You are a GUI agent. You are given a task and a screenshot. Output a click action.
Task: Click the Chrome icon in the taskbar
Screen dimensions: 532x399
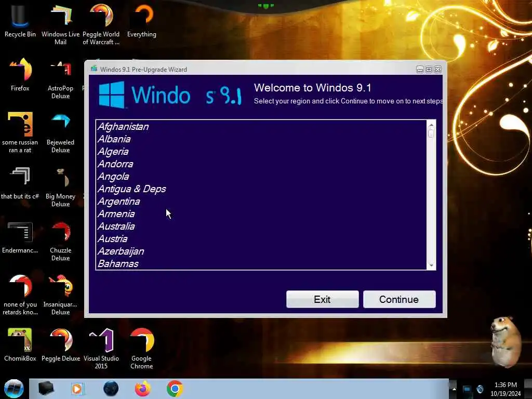[x=175, y=389]
